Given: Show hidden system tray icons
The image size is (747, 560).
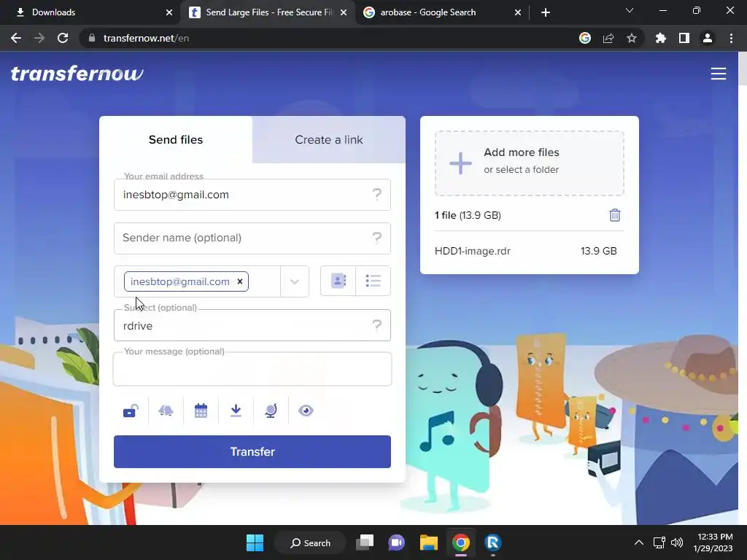Looking at the screenshot, I should [x=639, y=542].
